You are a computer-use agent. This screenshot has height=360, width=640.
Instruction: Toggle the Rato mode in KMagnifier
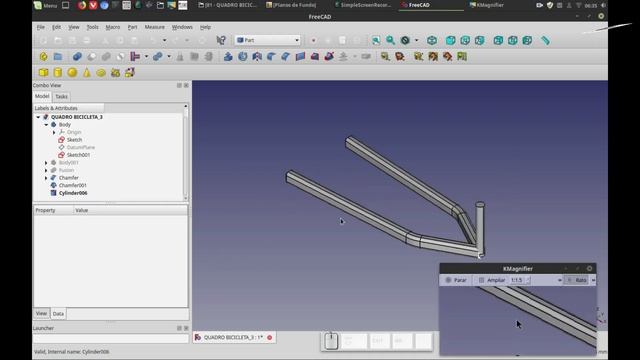[x=577, y=280]
